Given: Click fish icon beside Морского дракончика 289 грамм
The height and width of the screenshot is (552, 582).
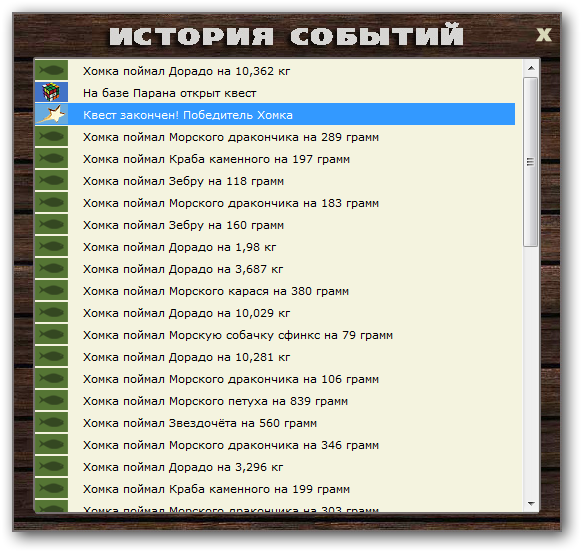Looking at the screenshot, I should [52, 136].
